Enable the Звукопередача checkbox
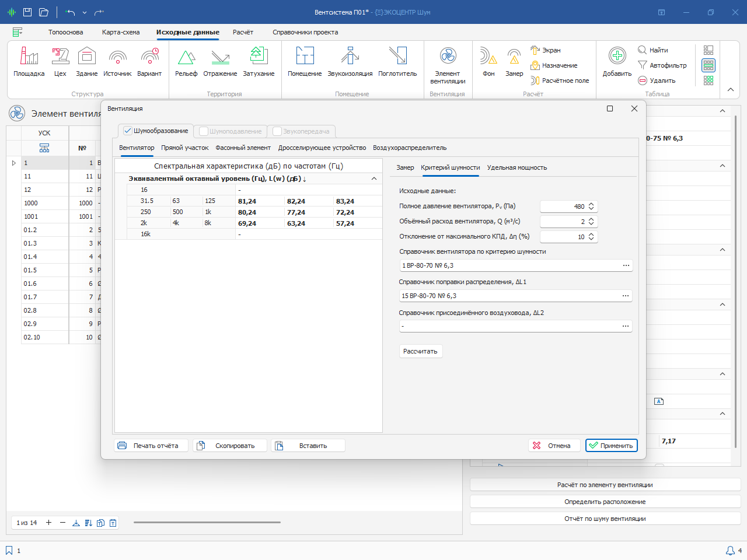The width and height of the screenshot is (747, 560). click(277, 131)
